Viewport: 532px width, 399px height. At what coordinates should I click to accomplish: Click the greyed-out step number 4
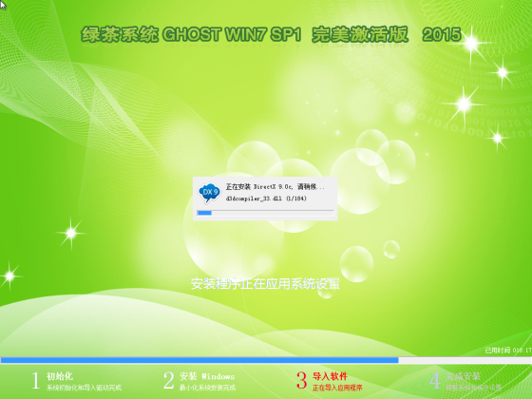(x=435, y=380)
